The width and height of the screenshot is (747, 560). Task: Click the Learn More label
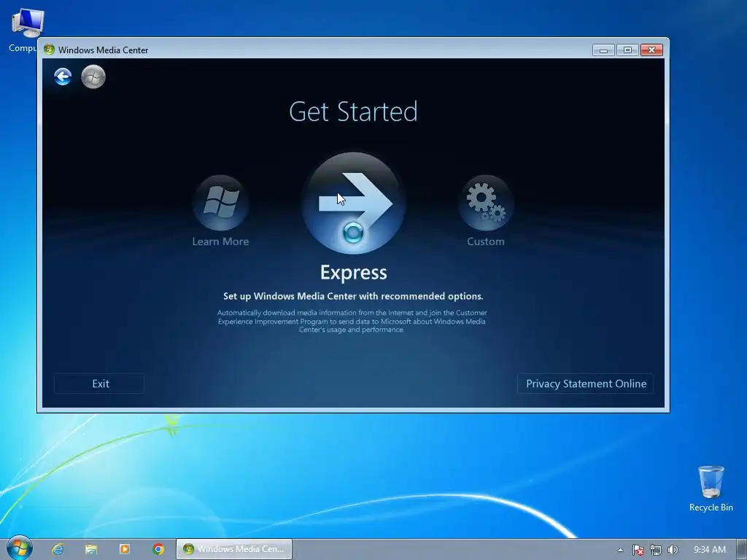[220, 241]
